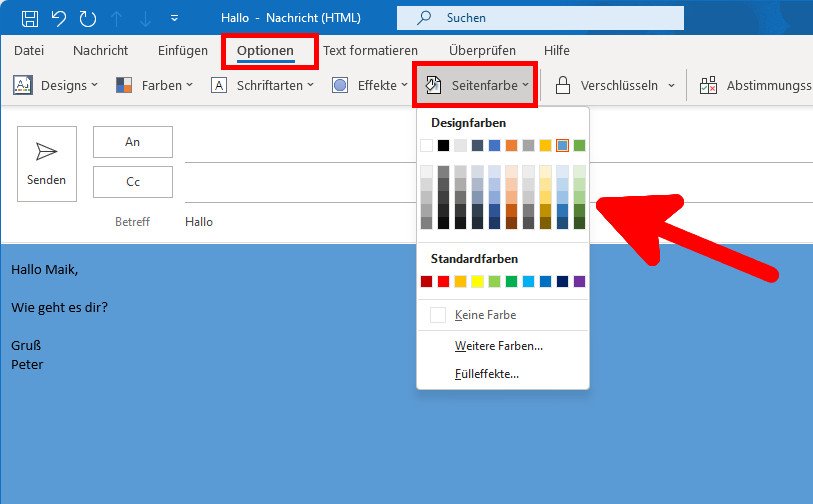The image size is (813, 504).
Task: Click the Redo arrow icon
Action: coord(88,18)
